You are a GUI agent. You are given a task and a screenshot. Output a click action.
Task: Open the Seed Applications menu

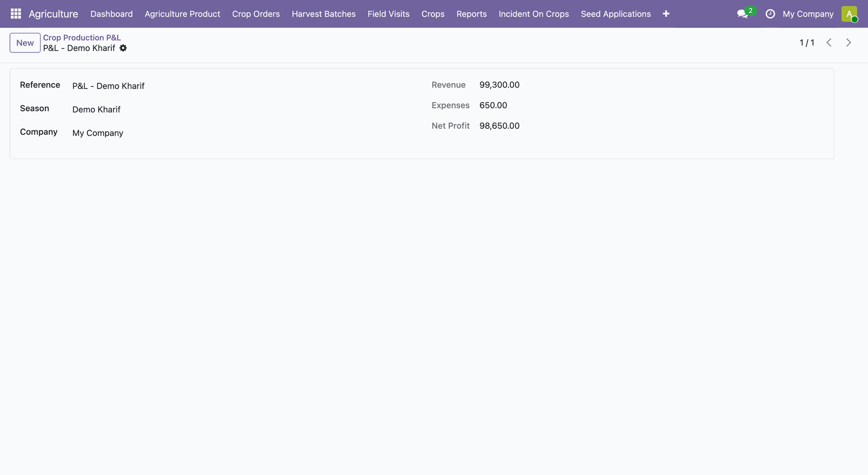[x=616, y=14]
